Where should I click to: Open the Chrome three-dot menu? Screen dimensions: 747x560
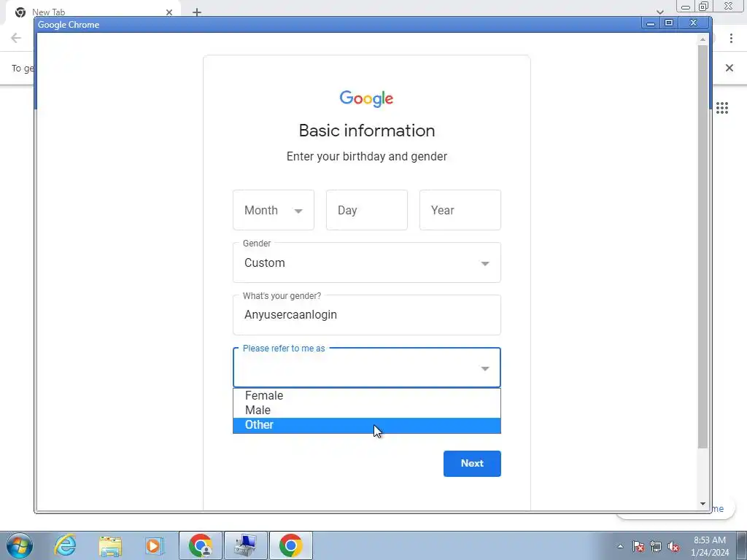731,38
